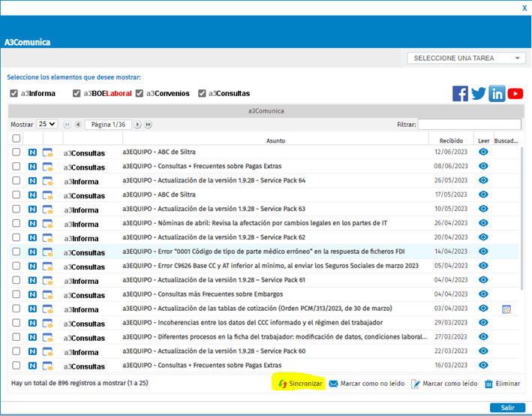Uncheck the a3Consultas filter checkbox
This screenshot has width=532, height=416.
click(202, 93)
